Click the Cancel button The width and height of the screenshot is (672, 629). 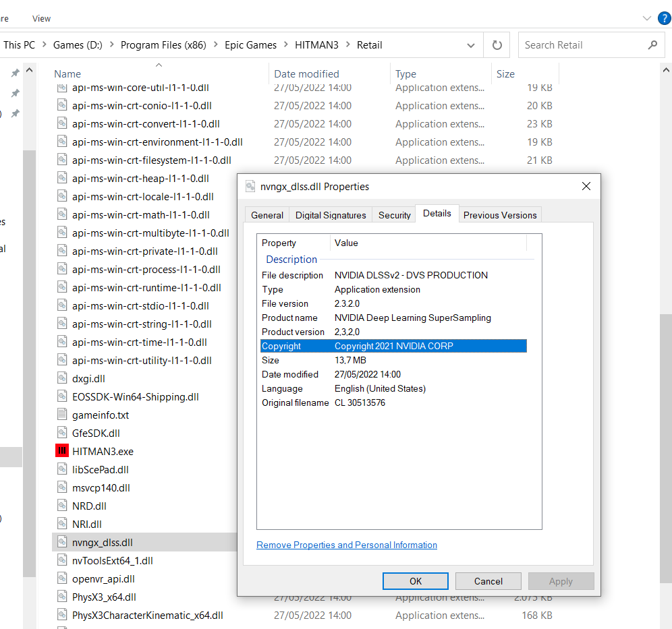[488, 581]
